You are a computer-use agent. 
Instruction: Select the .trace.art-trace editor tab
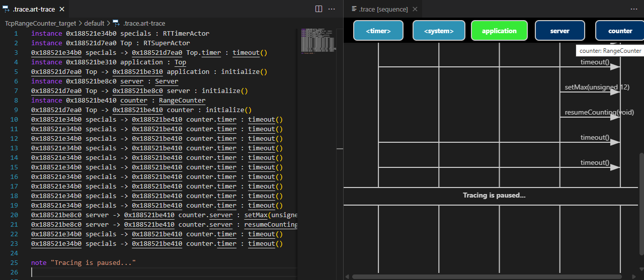click(x=34, y=9)
